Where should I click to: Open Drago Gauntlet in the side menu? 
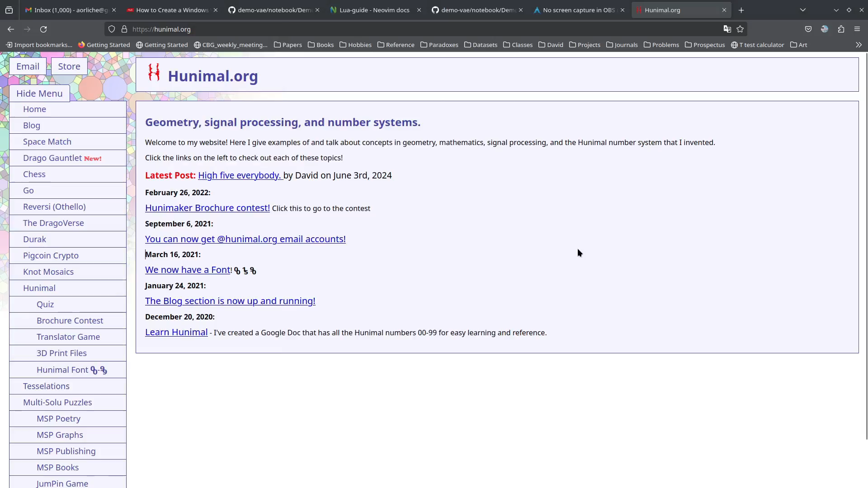pos(68,158)
